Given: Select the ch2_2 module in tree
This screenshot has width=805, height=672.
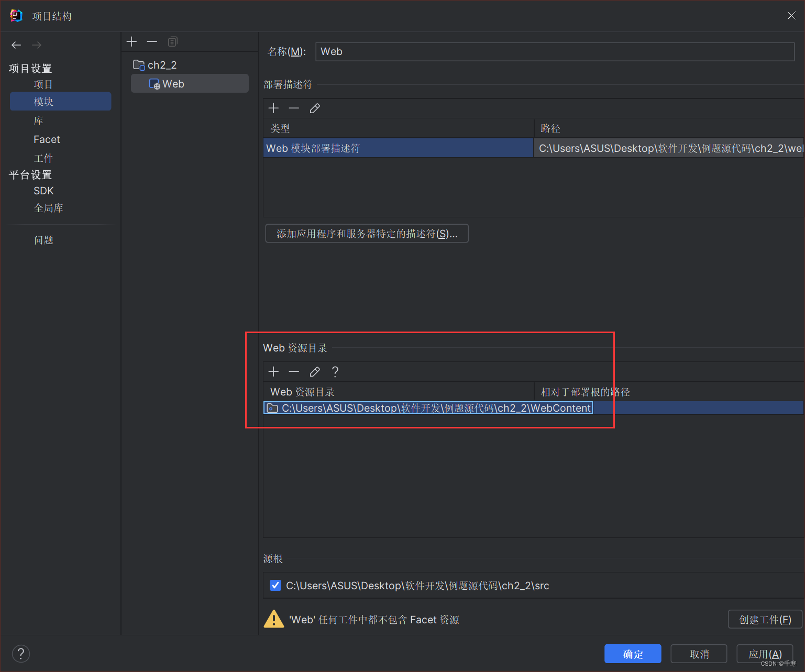Looking at the screenshot, I should tap(162, 65).
